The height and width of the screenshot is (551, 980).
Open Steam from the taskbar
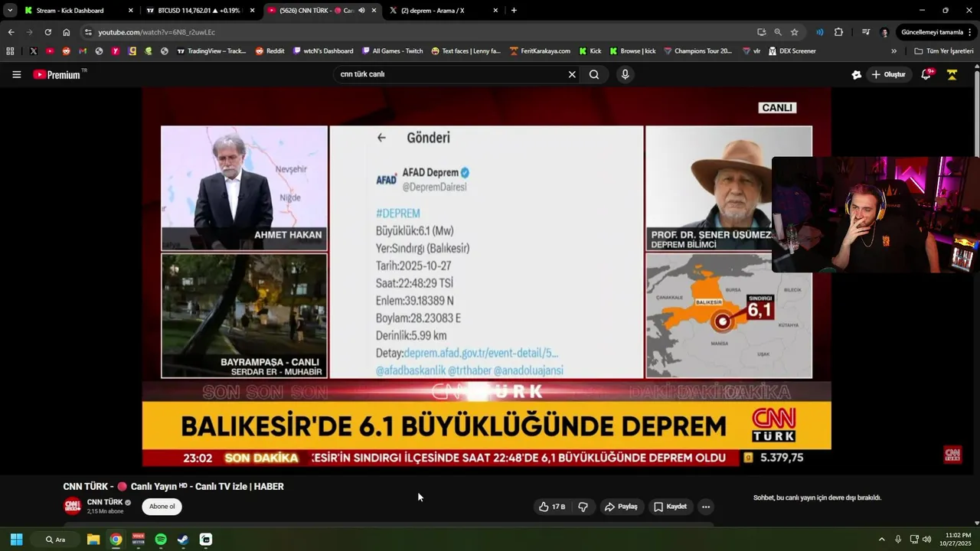tap(183, 540)
